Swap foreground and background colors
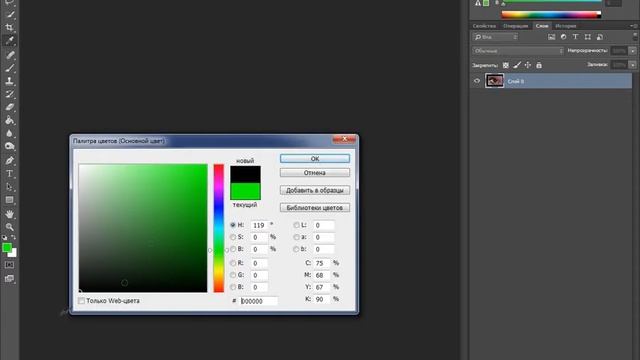 point(13,237)
